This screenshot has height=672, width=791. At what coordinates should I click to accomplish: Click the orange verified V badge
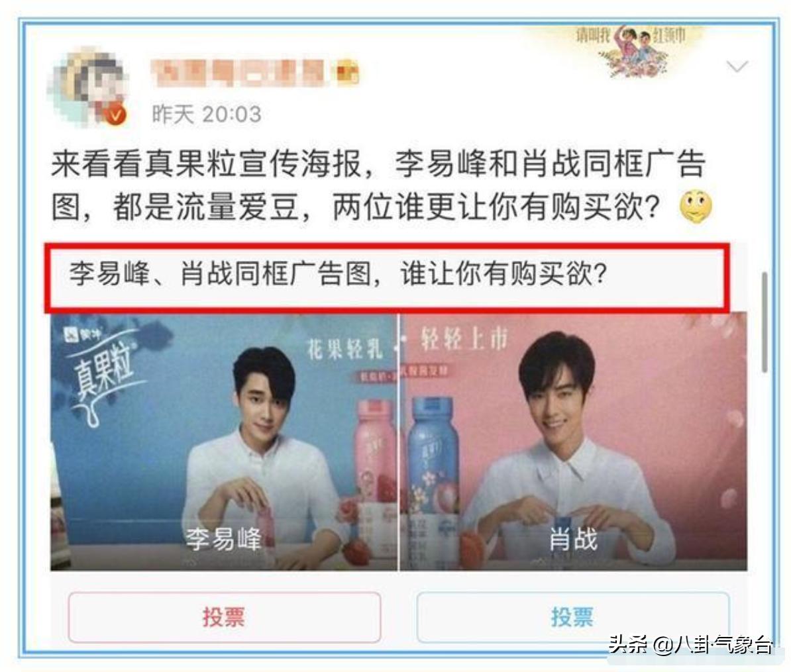pyautogui.click(x=115, y=115)
